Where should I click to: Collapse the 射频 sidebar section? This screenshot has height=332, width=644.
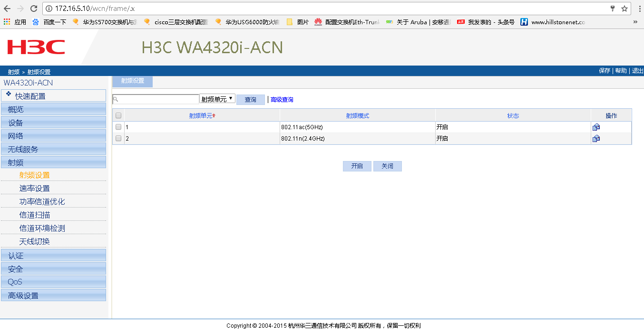coord(53,162)
